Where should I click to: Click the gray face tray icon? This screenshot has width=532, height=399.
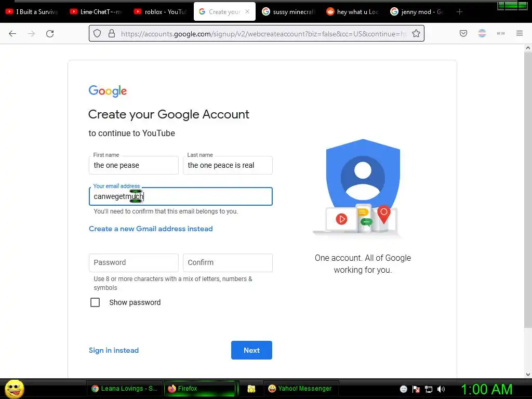tap(403, 389)
